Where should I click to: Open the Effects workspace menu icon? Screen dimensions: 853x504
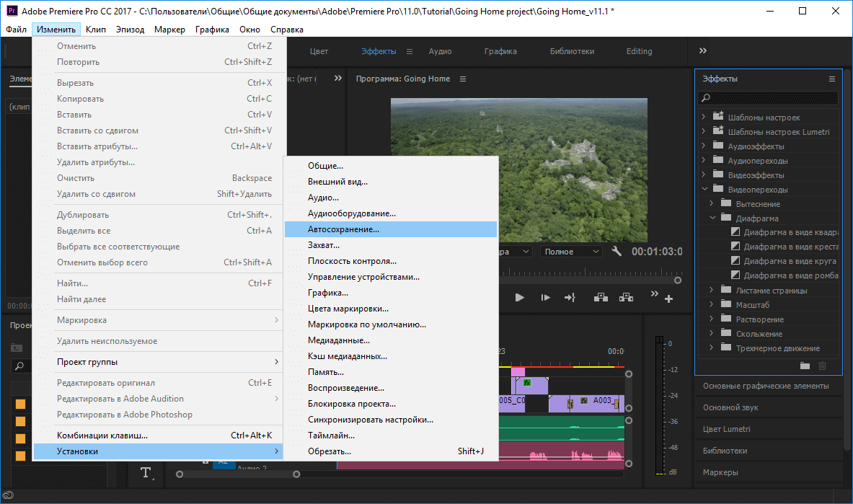[x=410, y=52]
